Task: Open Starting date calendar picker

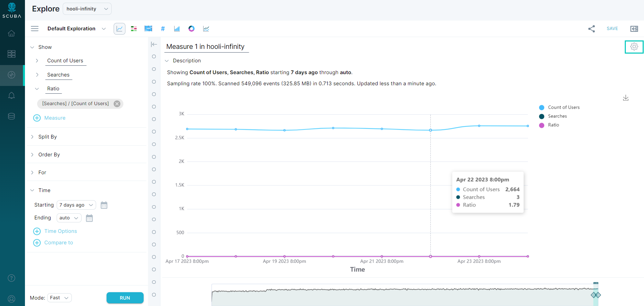Action: click(104, 205)
